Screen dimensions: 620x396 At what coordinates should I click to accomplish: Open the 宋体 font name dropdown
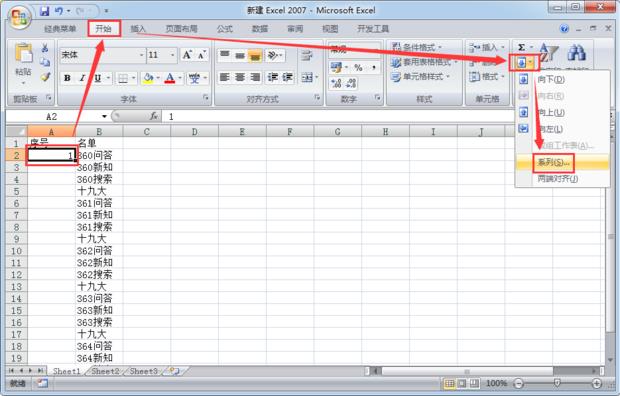tap(142, 55)
